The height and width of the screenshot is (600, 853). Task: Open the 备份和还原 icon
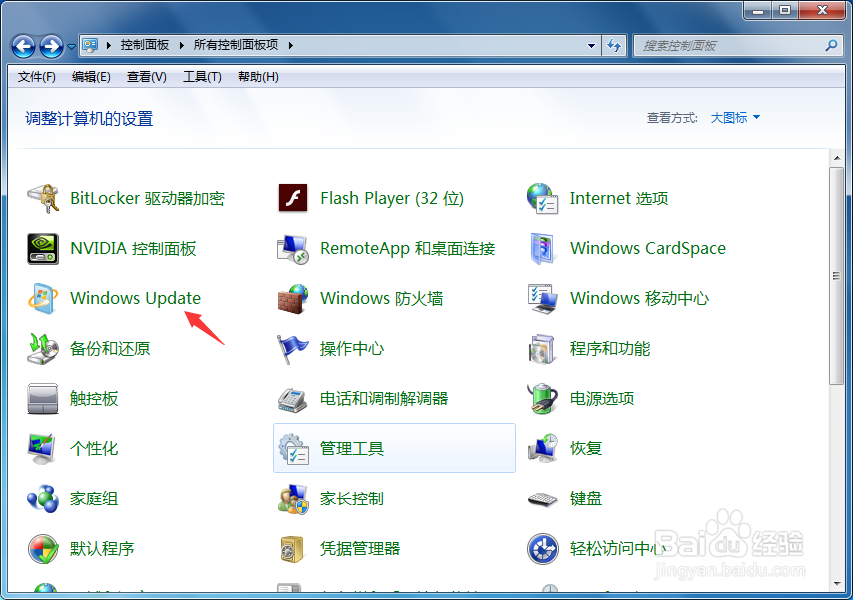[x=43, y=349]
